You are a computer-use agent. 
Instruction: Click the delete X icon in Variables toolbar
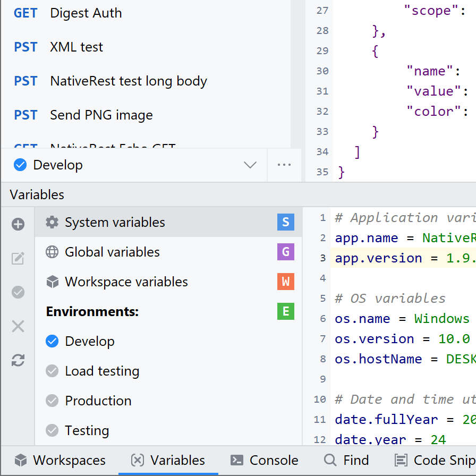[18, 326]
